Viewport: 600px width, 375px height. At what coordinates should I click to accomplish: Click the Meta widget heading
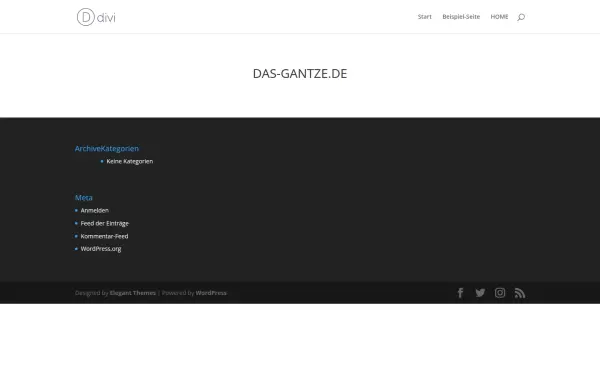(83, 198)
